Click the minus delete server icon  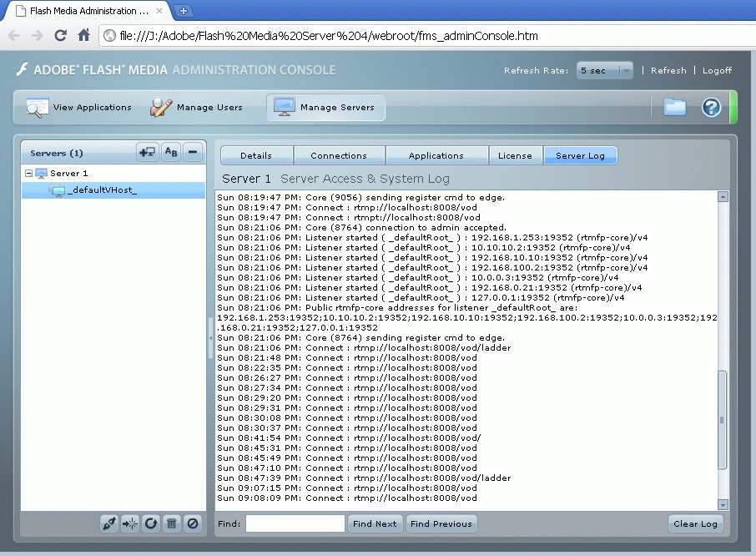(x=193, y=153)
